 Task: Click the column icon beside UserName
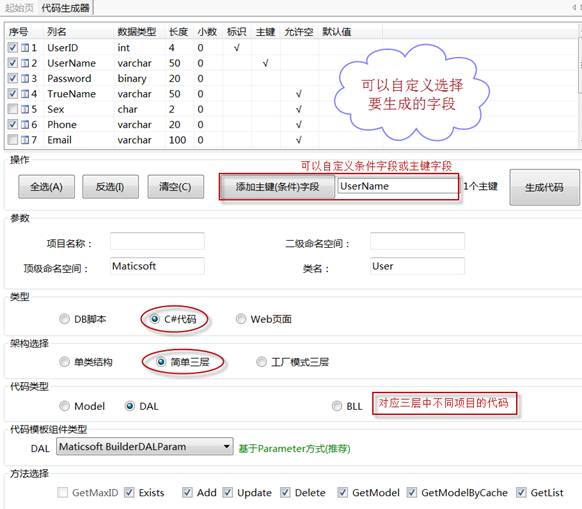(25, 63)
